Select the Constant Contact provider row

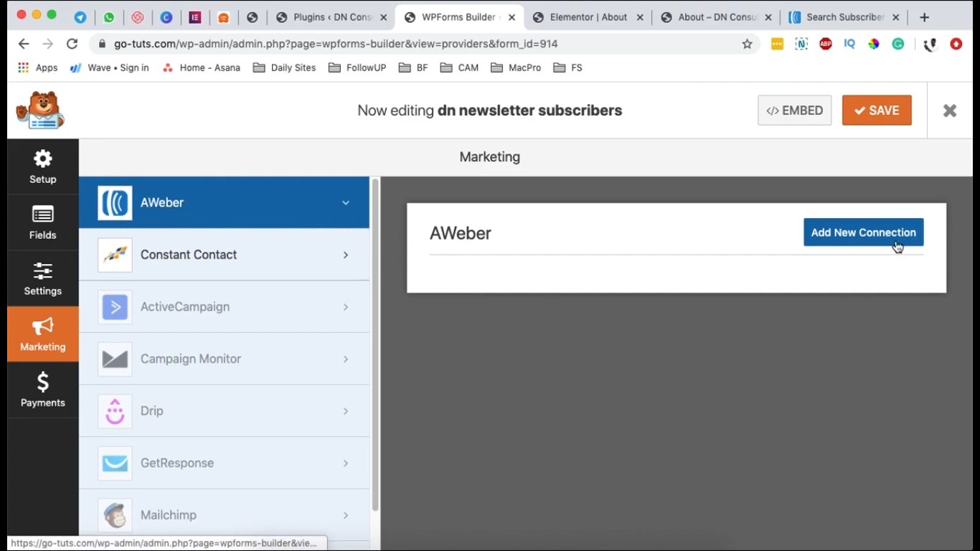pyautogui.click(x=224, y=255)
